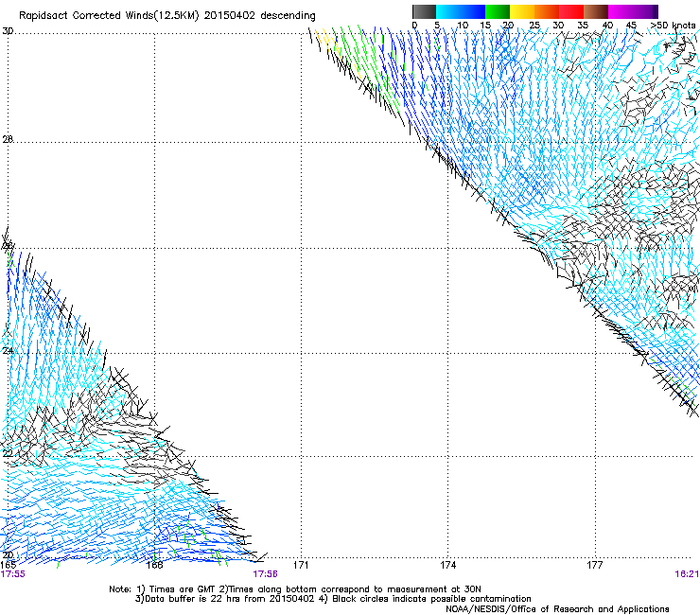Click the legend tick label '25'
This screenshot has width=700, height=615.
point(534,26)
